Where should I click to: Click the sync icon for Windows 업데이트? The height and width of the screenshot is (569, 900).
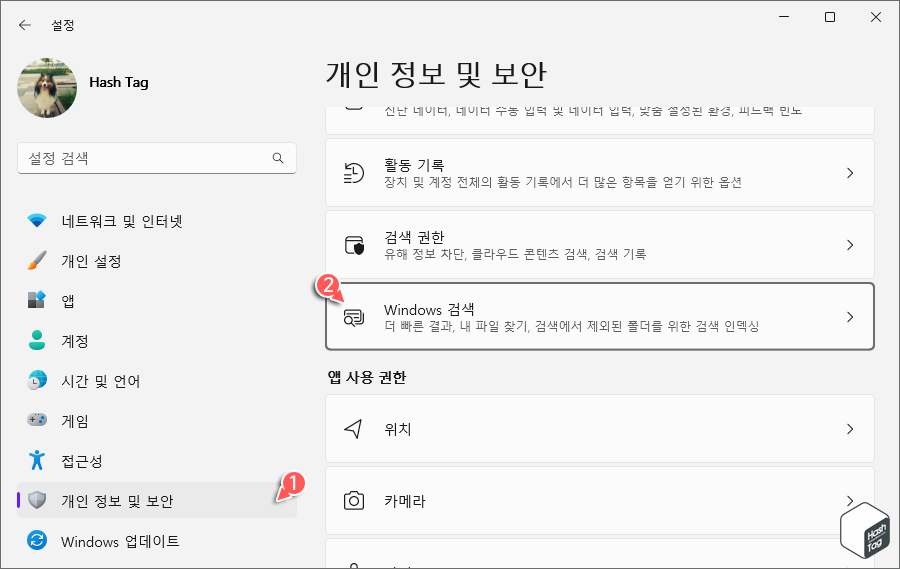[37, 540]
